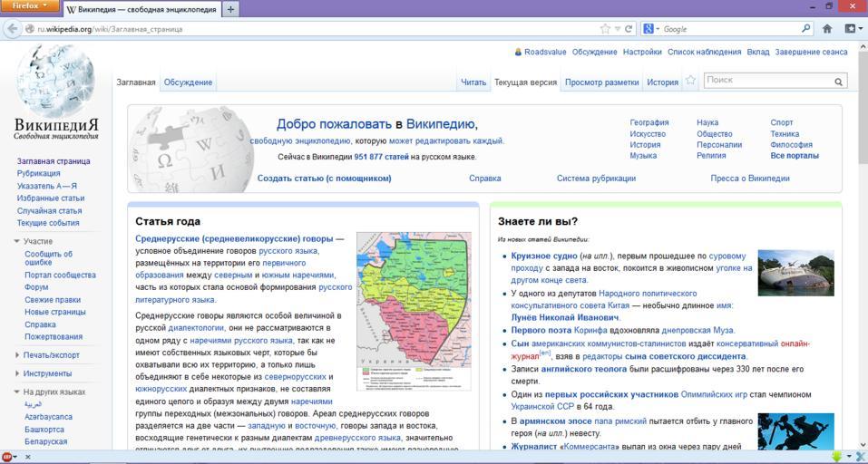The image size is (868, 464).
Task: Reload the page with refresh icon
Action: coord(629,29)
